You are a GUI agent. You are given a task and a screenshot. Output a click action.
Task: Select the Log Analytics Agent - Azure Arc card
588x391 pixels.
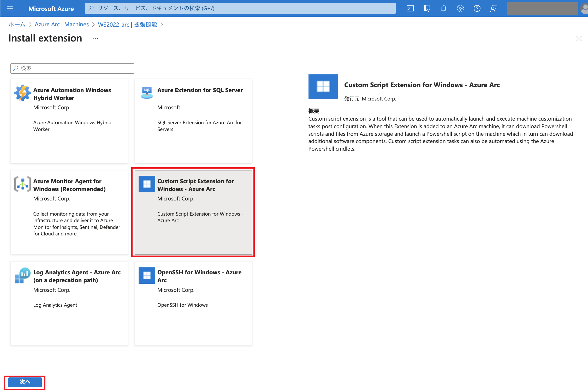pos(69,304)
